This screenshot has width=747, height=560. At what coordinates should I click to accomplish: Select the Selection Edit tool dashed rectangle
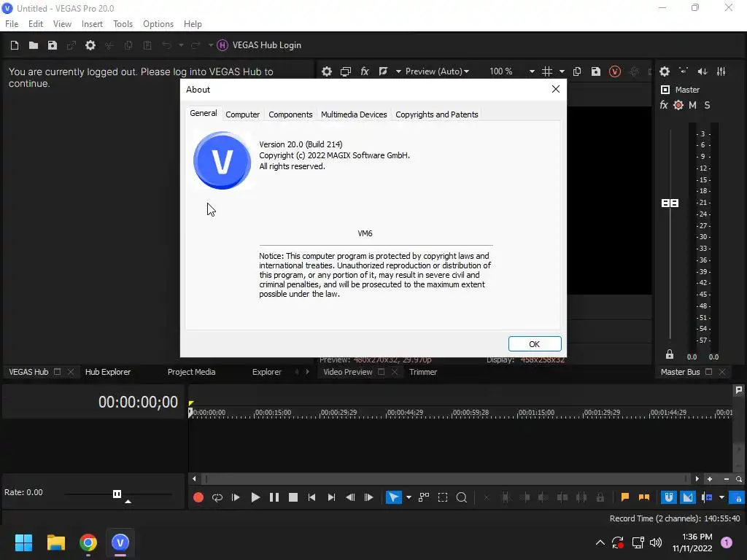coord(443,497)
